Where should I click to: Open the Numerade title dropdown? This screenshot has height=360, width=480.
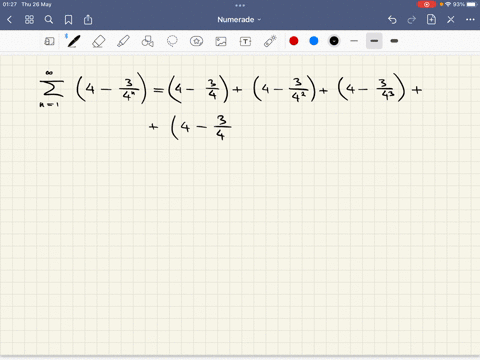coord(239,20)
